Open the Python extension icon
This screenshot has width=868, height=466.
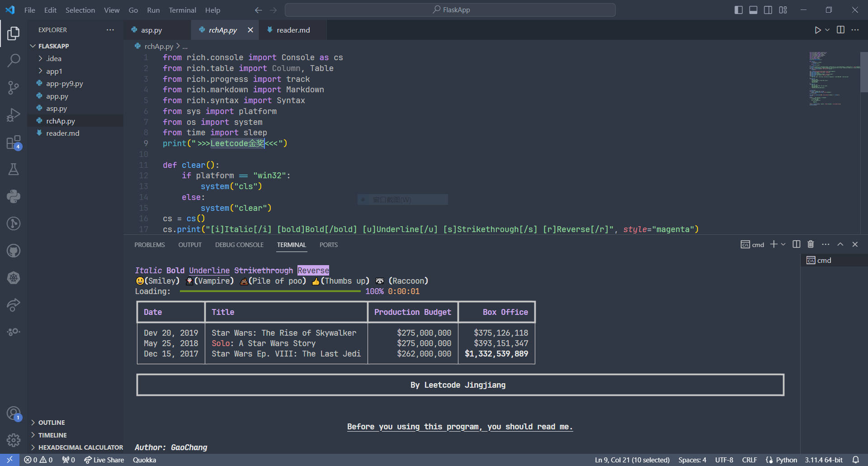point(14,196)
